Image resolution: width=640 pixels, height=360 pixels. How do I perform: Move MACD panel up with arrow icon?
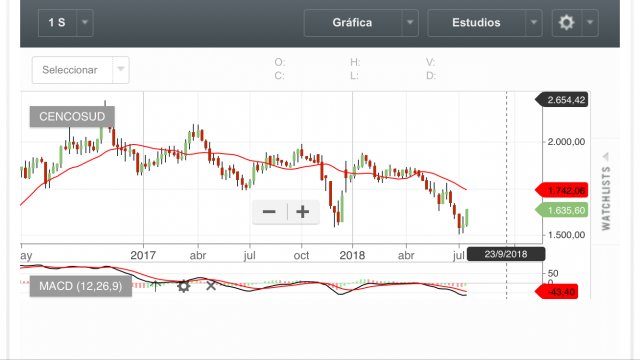coord(156,286)
